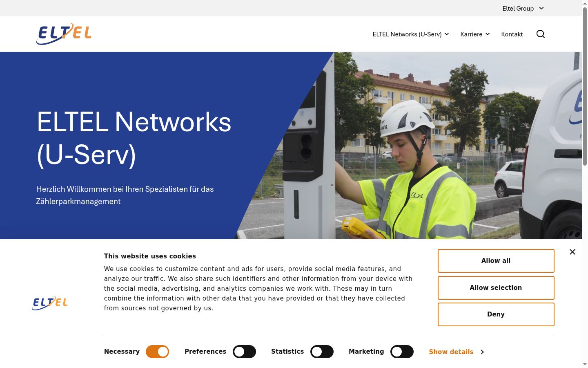
Task: Click 'This website uses cookies' heading
Action: [x=150, y=256]
